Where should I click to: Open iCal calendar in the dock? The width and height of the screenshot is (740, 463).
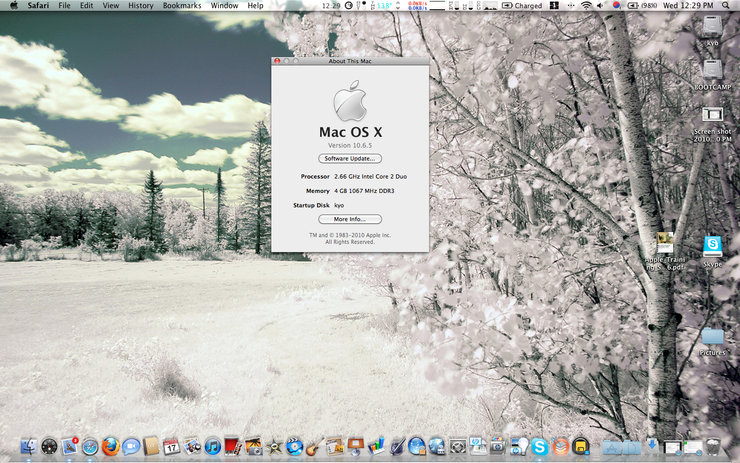pos(171,446)
